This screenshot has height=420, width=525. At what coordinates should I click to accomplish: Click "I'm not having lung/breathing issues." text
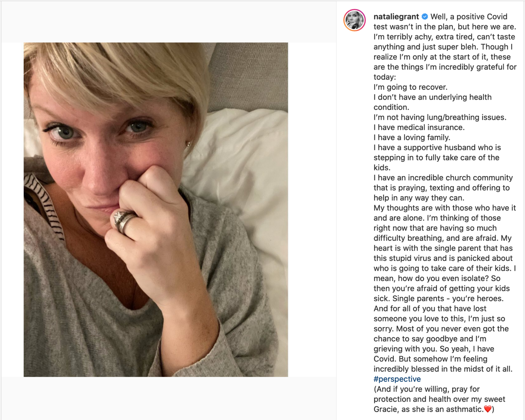pos(440,117)
